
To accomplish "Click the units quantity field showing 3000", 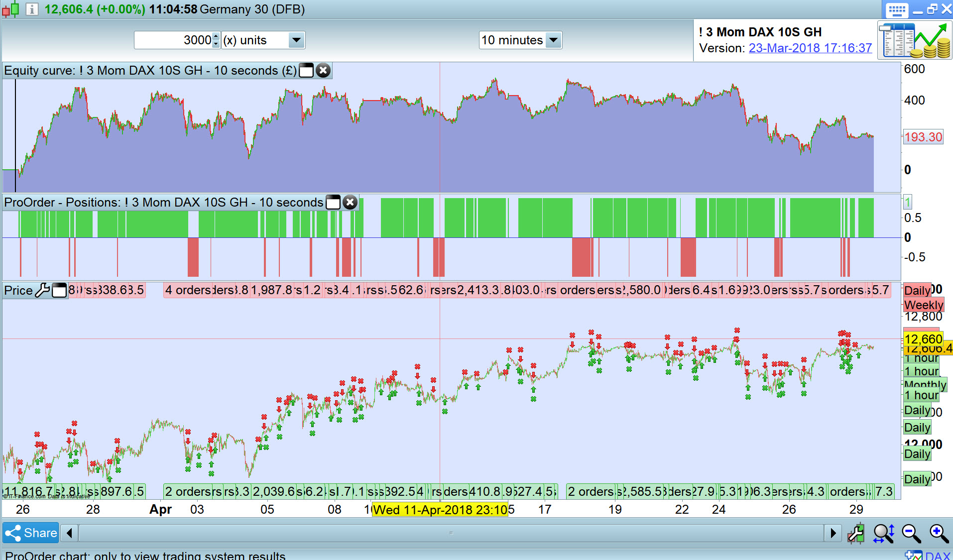I will point(173,40).
